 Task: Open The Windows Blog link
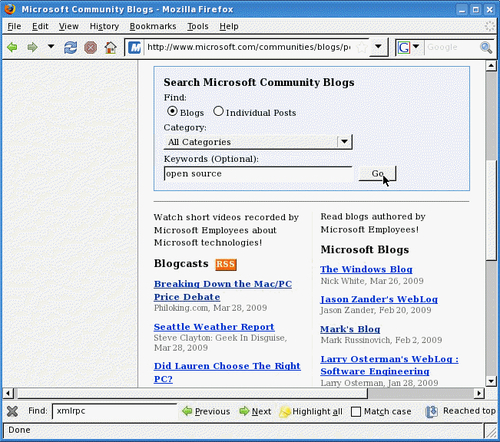pyautogui.click(x=366, y=269)
